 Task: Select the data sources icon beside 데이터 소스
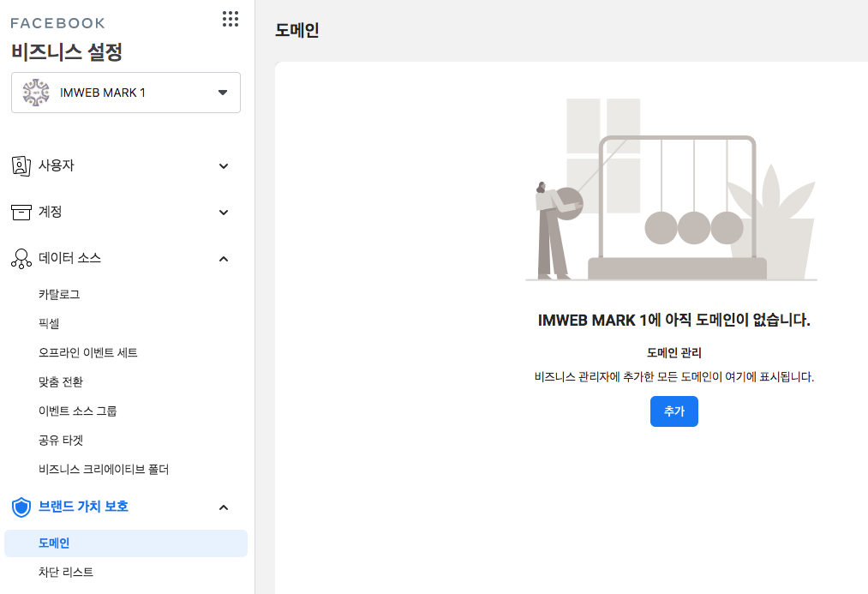21,258
